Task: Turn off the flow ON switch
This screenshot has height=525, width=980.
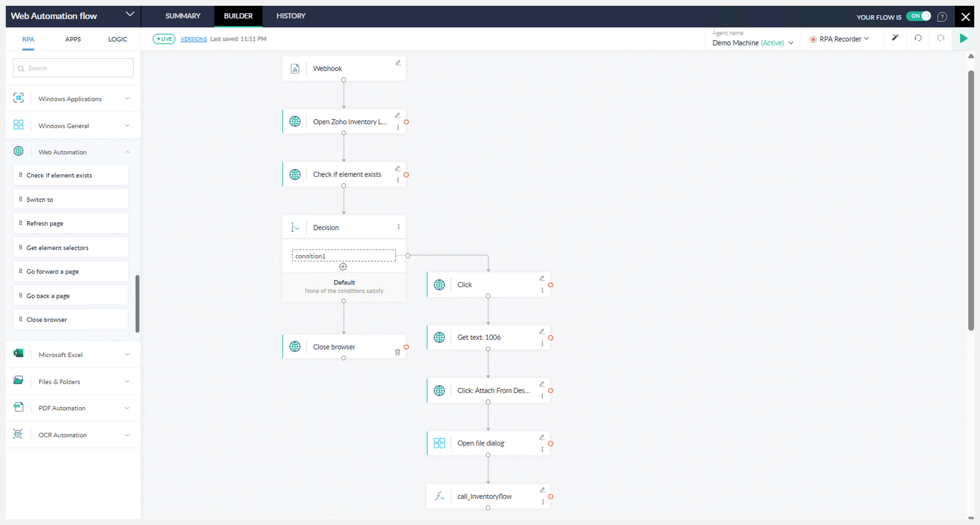Action: click(x=919, y=16)
